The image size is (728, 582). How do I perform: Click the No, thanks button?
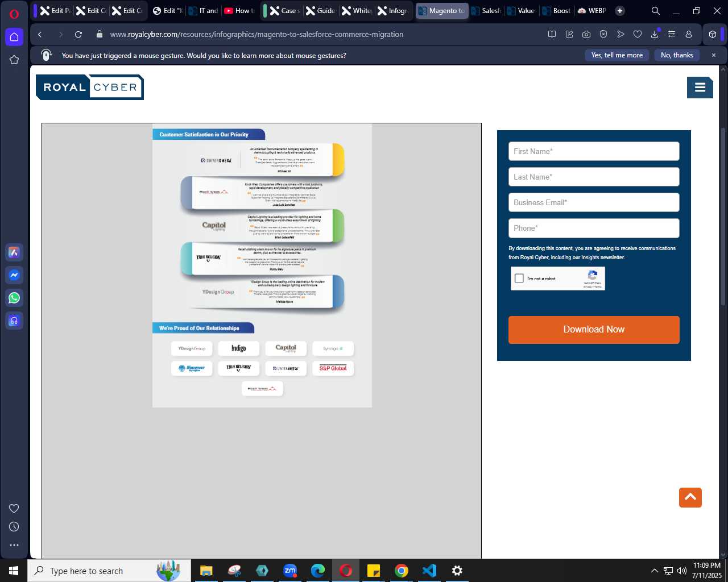click(677, 55)
